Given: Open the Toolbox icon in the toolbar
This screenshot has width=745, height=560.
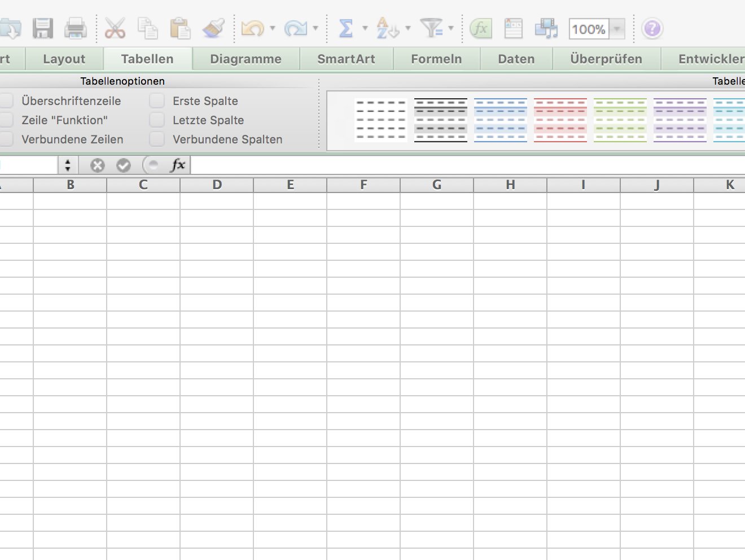Looking at the screenshot, I should [513, 28].
